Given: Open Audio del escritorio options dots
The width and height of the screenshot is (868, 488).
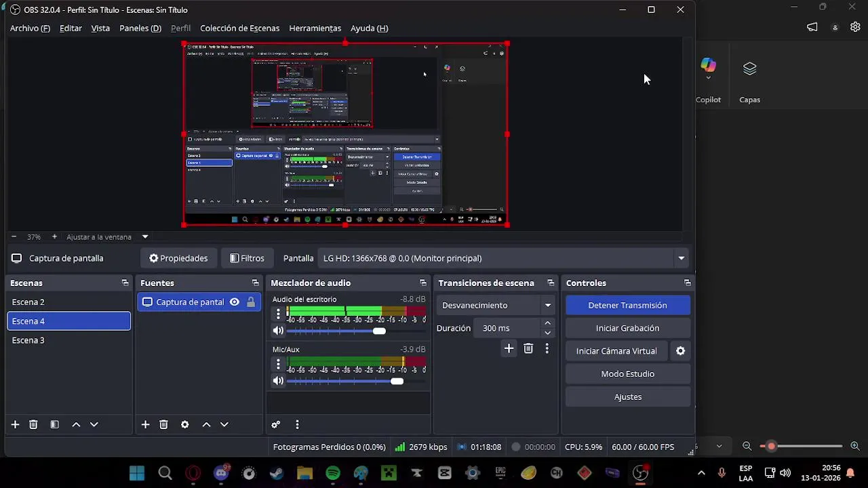Looking at the screenshot, I should tap(278, 314).
